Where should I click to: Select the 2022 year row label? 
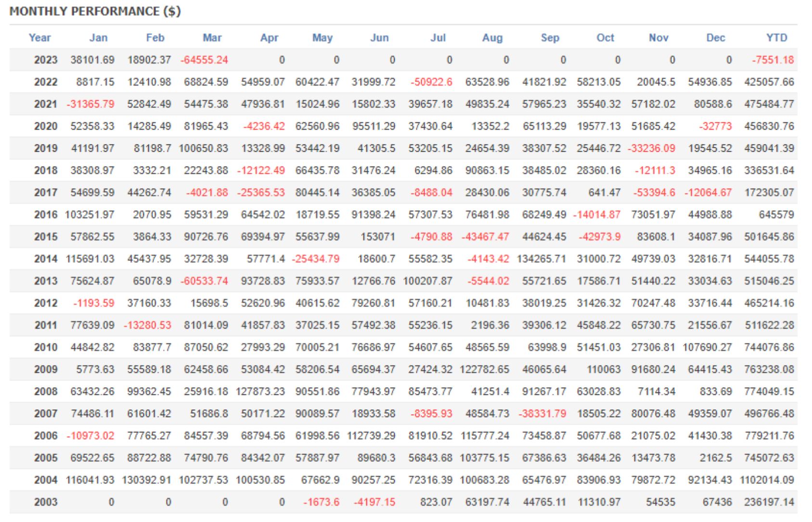pos(45,82)
